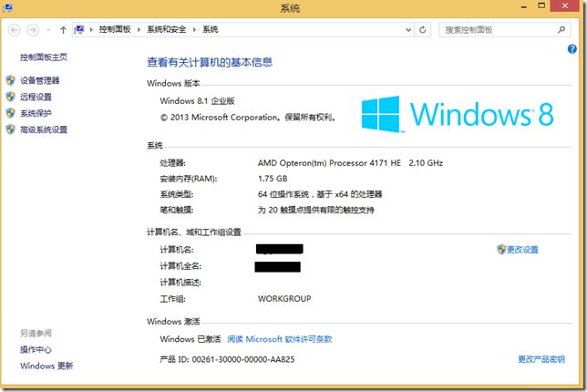Go up one level with up arrow
Viewport: 587px width, 392px height.
coord(63,30)
